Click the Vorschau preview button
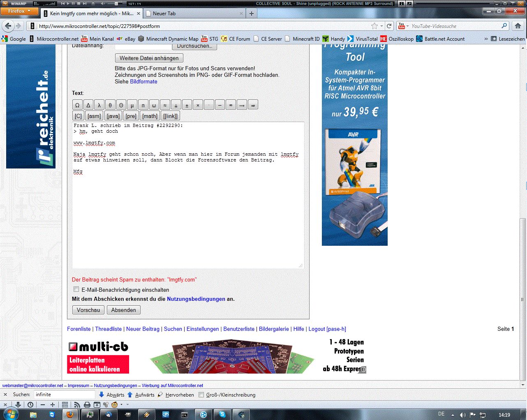 click(x=88, y=310)
